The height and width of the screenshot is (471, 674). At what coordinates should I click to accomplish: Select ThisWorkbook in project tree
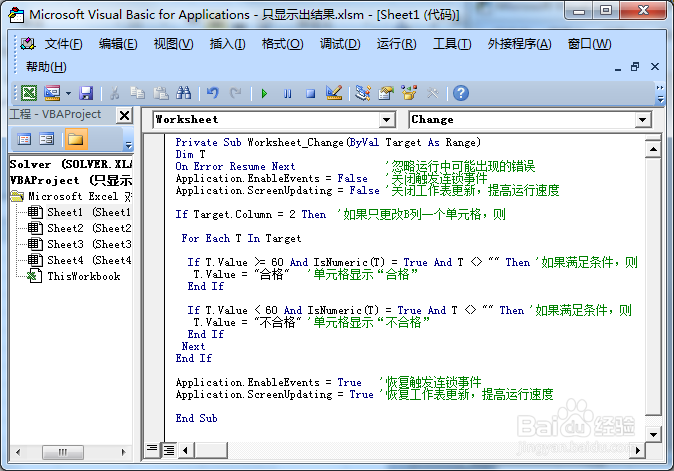pyautogui.click(x=74, y=276)
